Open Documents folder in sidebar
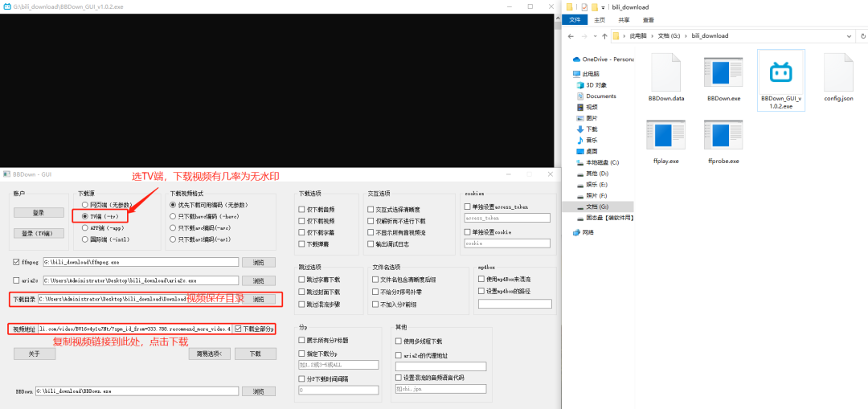 pyautogui.click(x=596, y=96)
